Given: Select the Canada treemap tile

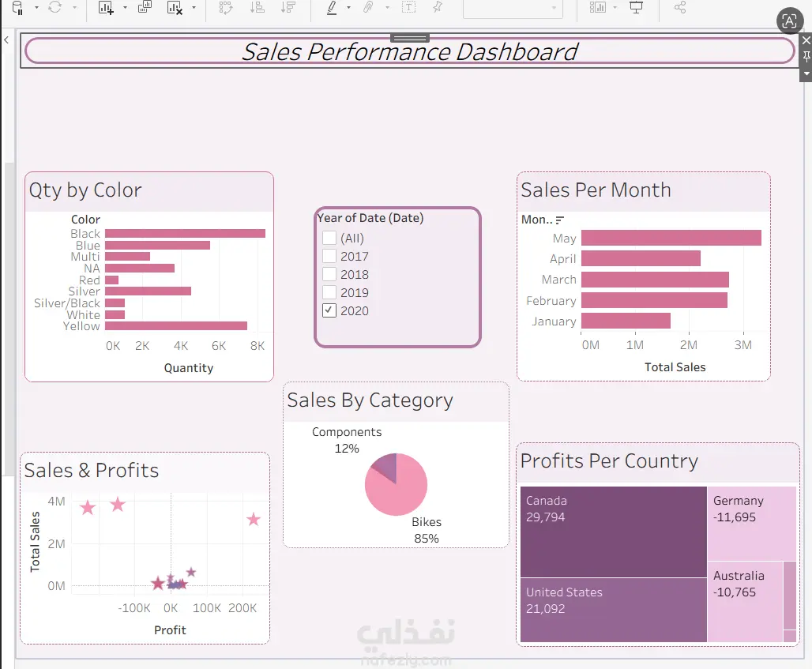Looking at the screenshot, I should tap(614, 532).
